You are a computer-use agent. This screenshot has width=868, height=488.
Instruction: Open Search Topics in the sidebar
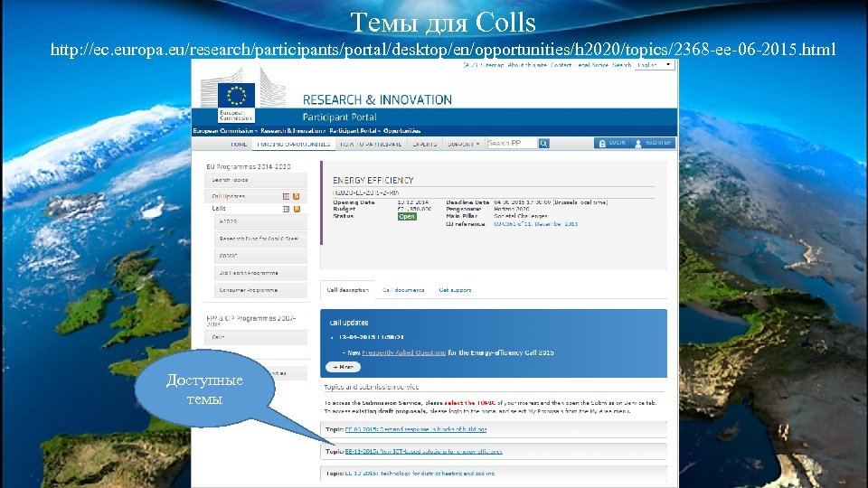click(256, 180)
